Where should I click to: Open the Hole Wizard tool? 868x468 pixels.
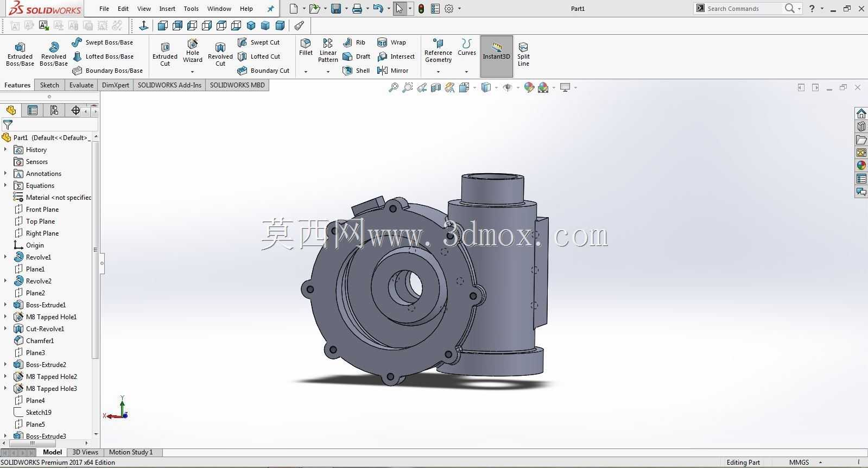click(193, 50)
